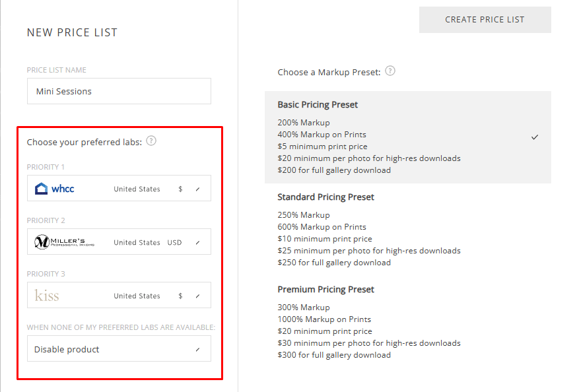The image size is (577, 392).
Task: Open the Priority 1 lab dropdown
Action: [x=119, y=189]
